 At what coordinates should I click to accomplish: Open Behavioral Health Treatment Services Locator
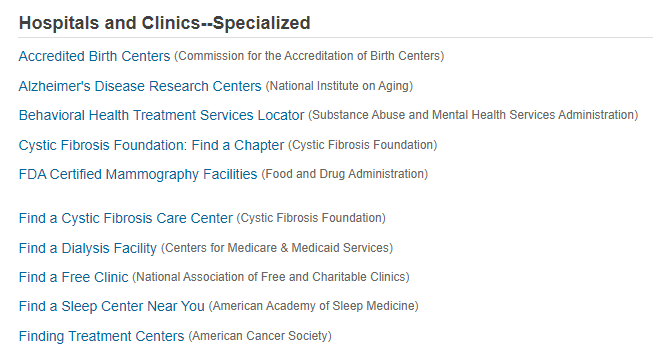162,115
